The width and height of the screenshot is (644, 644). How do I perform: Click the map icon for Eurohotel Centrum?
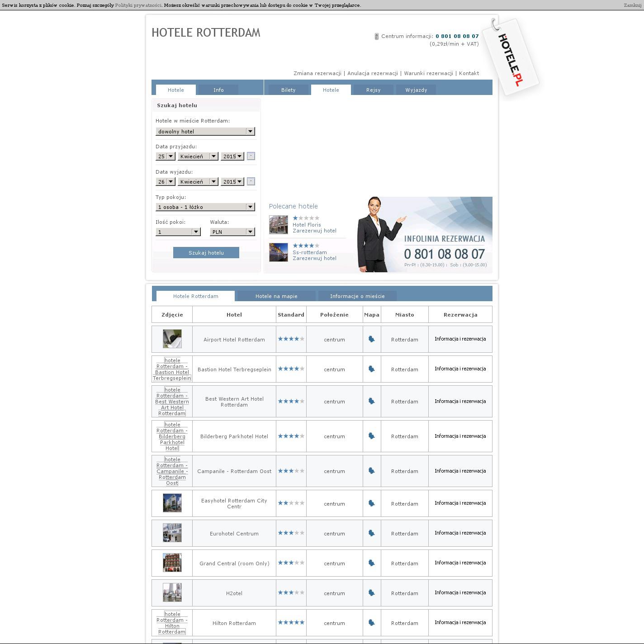point(371,533)
